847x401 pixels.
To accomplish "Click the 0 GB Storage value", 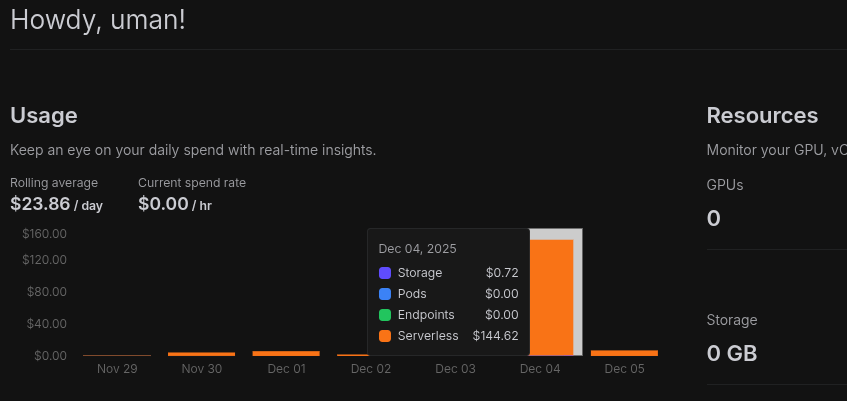I will 732,353.
